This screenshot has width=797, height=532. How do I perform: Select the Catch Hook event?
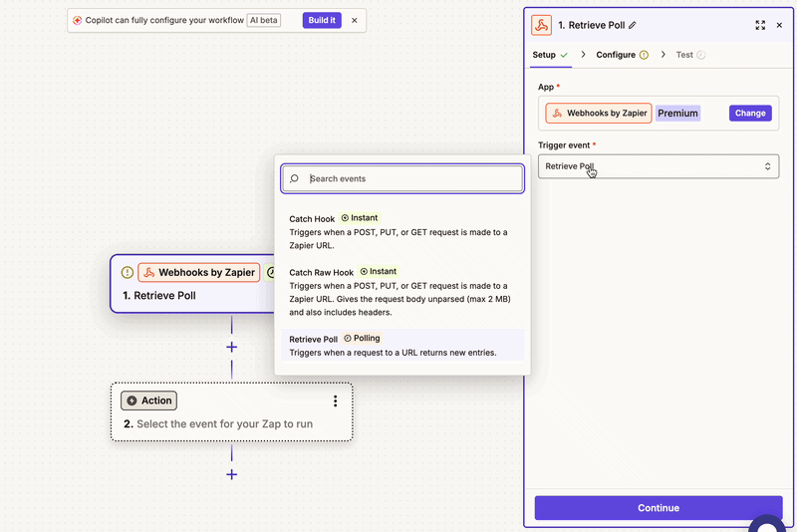tap(402, 231)
